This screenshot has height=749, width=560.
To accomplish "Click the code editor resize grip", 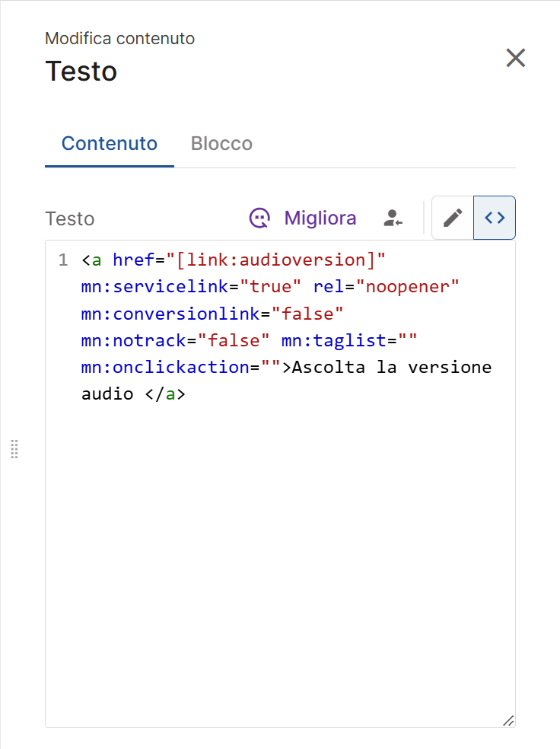I will 508,720.
